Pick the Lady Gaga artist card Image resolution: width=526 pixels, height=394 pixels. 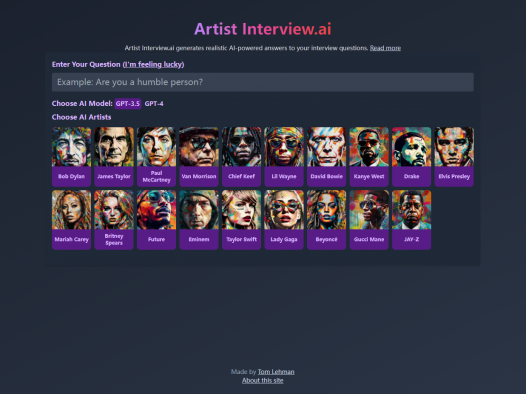(284, 220)
